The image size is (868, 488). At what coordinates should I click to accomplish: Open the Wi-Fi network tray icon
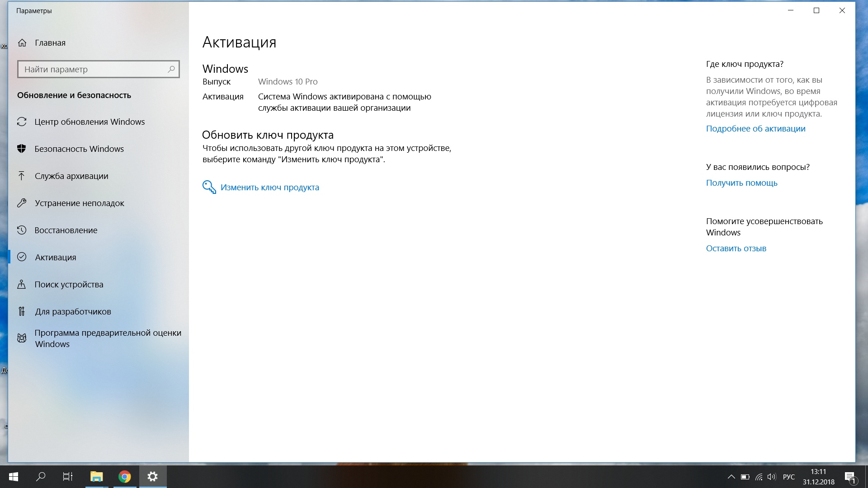click(x=759, y=477)
